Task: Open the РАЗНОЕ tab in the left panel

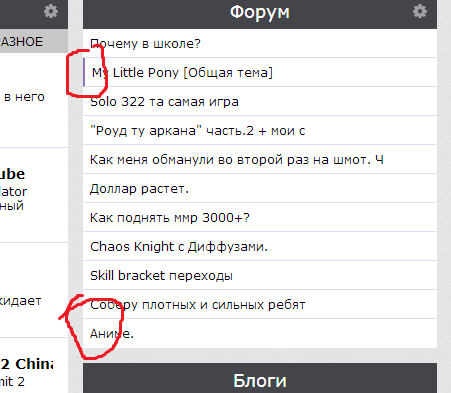Action: [21, 42]
